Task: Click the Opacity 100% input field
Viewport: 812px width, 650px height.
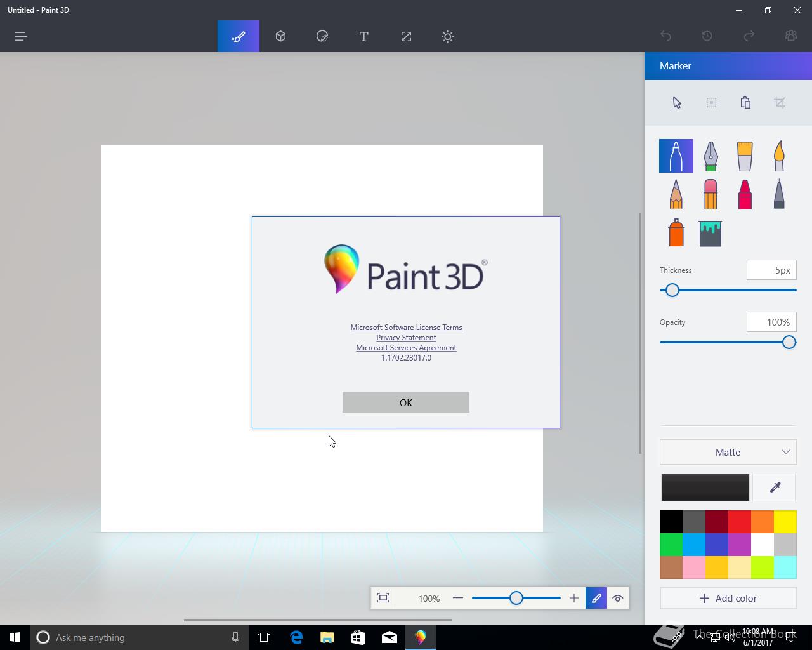Action: pyautogui.click(x=771, y=322)
